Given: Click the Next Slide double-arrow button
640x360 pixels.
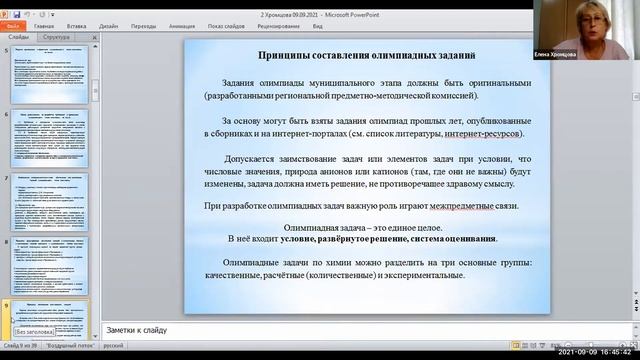Looking at the screenshot, I should click(636, 309).
